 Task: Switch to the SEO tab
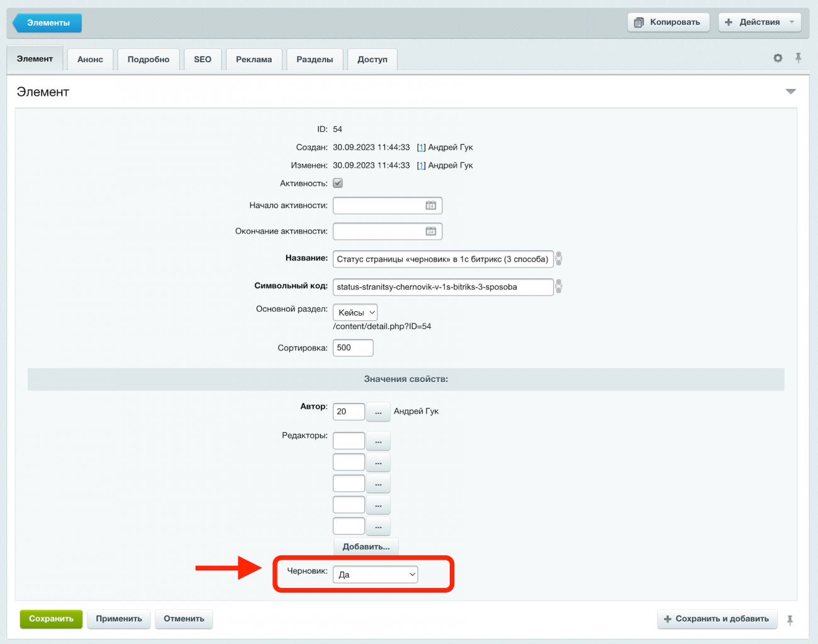pyautogui.click(x=203, y=59)
